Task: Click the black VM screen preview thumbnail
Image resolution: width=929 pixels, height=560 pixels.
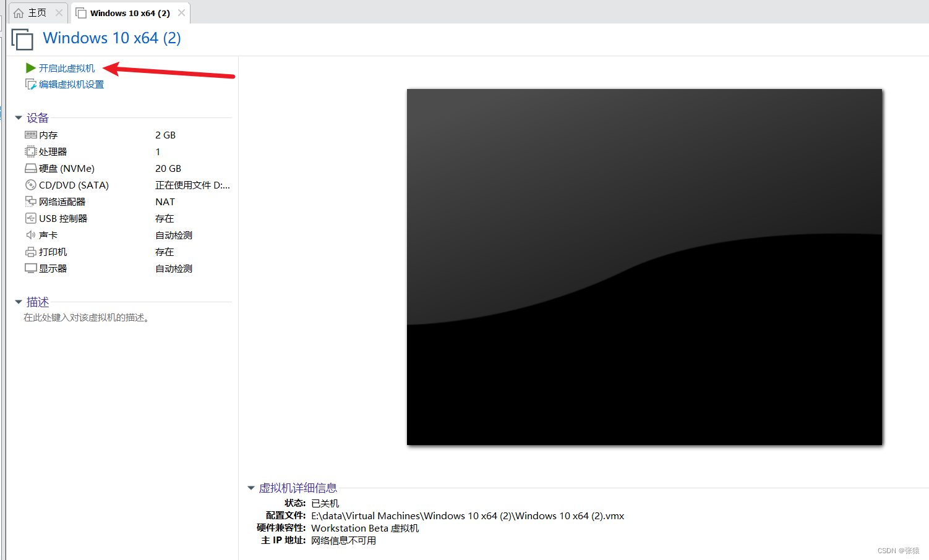Action: point(644,267)
